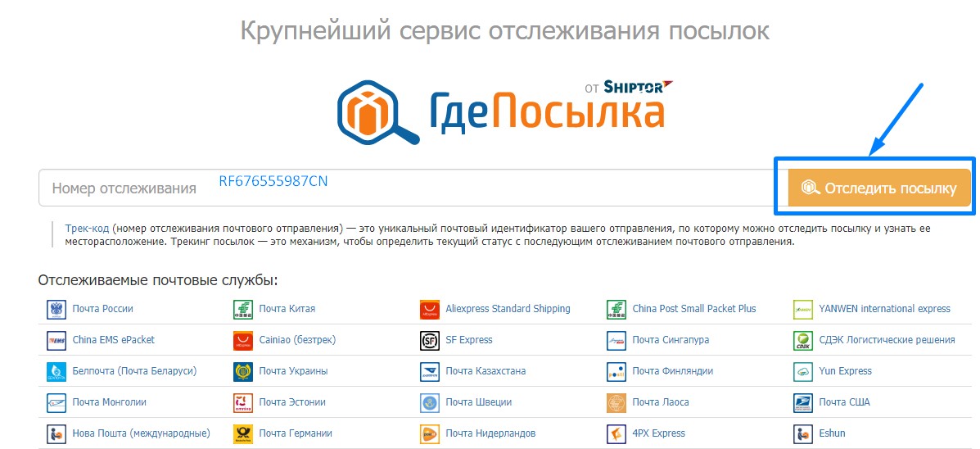This screenshot has width=980, height=449.
Task: Open Нова Пошта (международные) link
Action: (142, 433)
